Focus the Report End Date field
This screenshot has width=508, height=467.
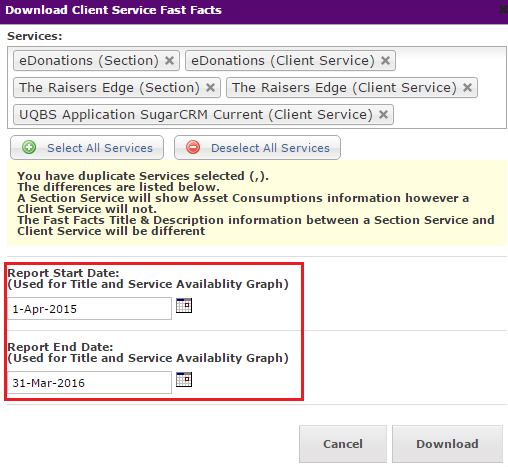pyautogui.click(x=89, y=383)
